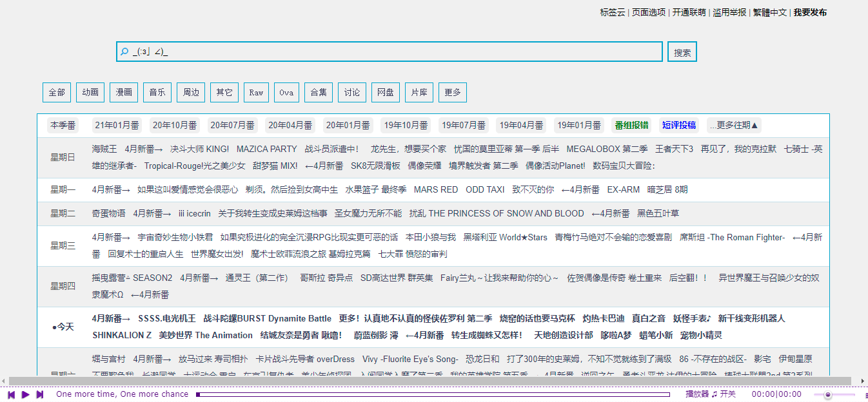Click 我要发布 to publish
The width and height of the screenshot is (868, 402).
coord(810,12)
